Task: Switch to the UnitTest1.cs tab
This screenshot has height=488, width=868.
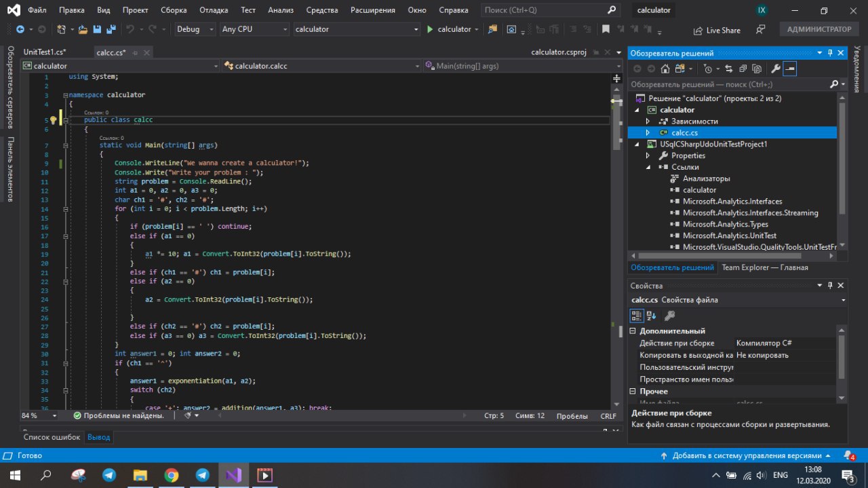Action: pos(44,52)
